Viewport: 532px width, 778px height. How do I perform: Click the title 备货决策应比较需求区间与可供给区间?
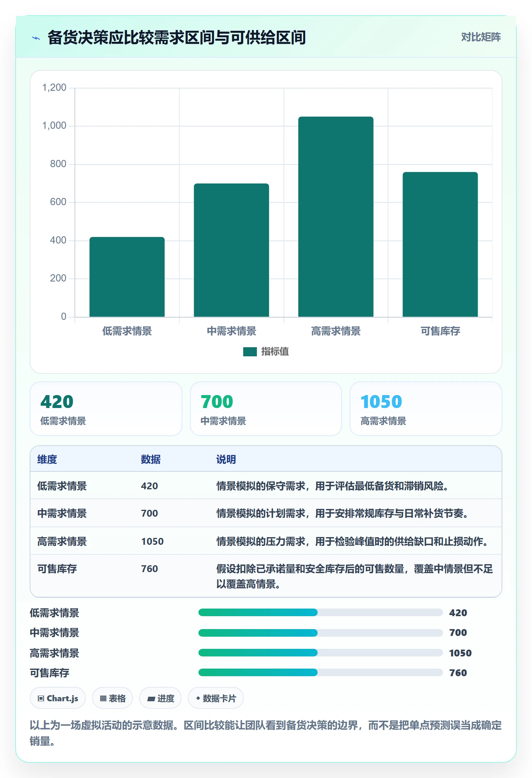point(177,38)
